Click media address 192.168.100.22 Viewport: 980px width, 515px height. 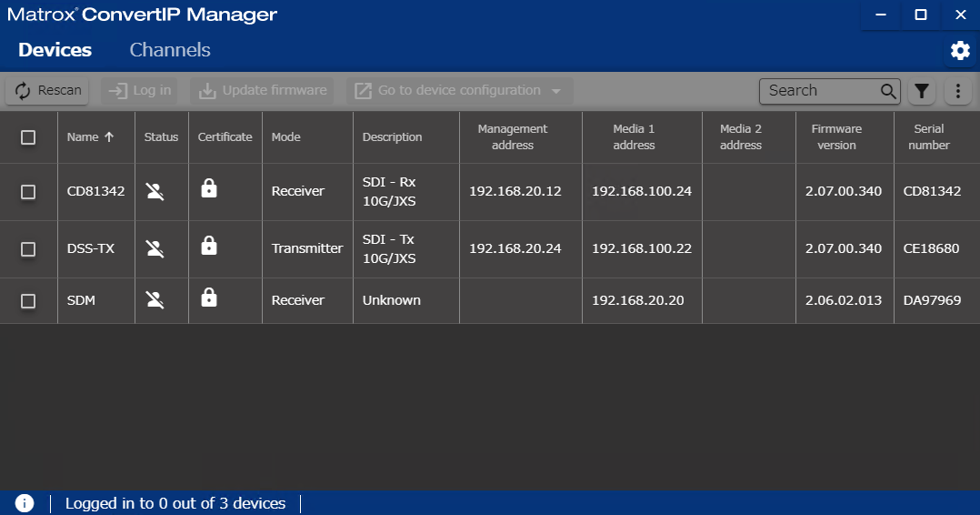pyautogui.click(x=642, y=249)
